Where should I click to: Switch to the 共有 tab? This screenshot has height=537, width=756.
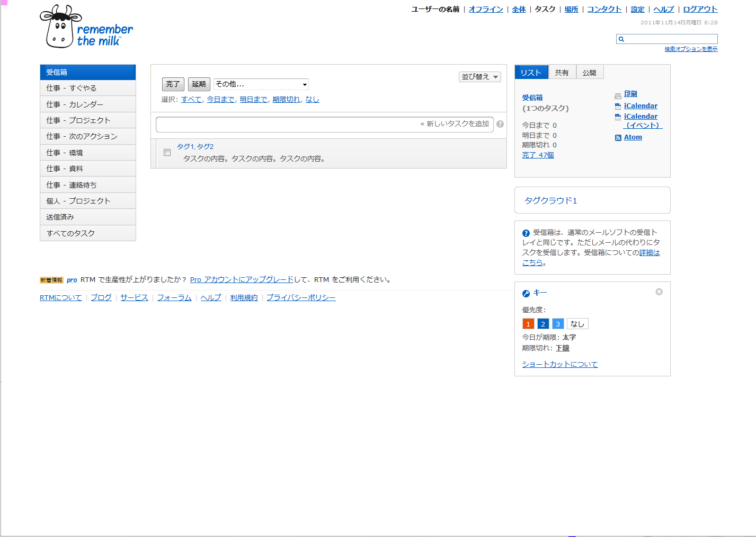tap(562, 73)
